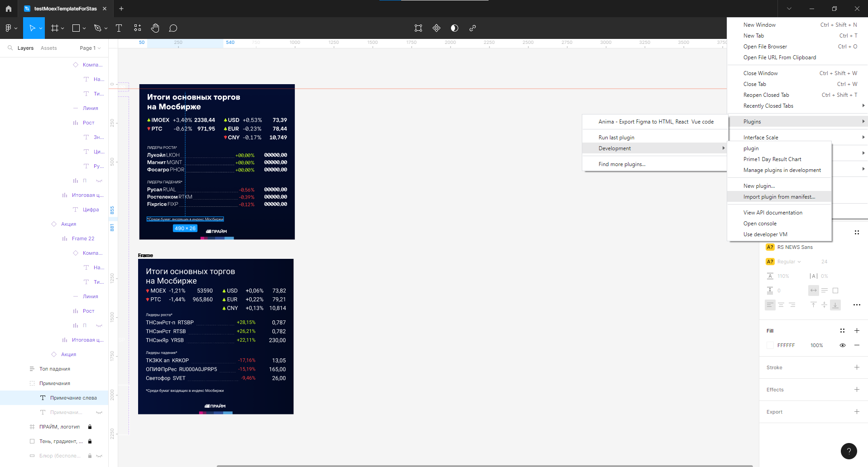Click the Reset instance toolbar icon
868x467 pixels.
(418, 28)
